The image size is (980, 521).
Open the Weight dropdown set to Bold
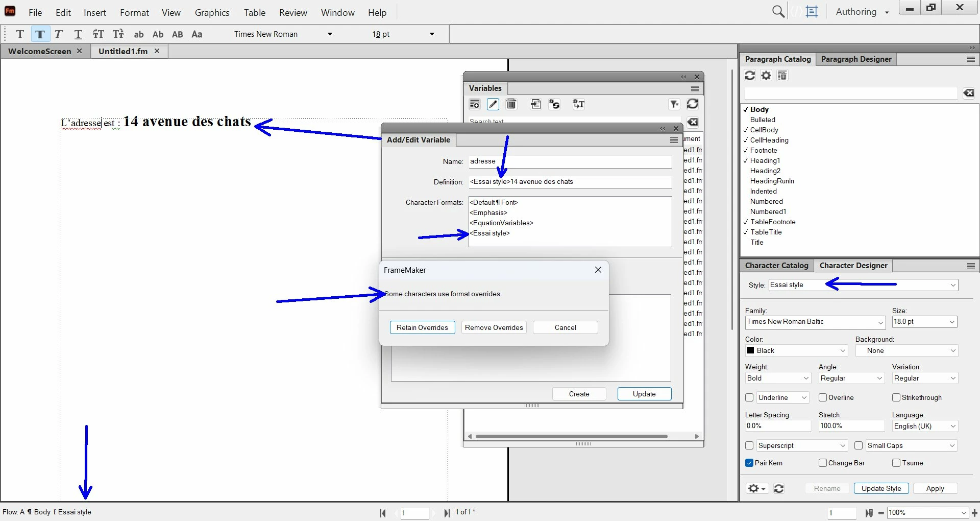806,378
